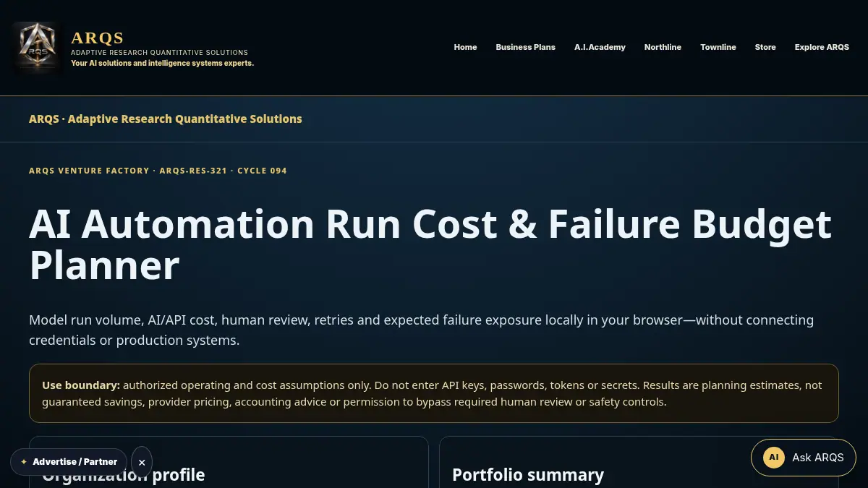The height and width of the screenshot is (488, 868).
Task: Open the Store page
Action: pyautogui.click(x=765, y=47)
